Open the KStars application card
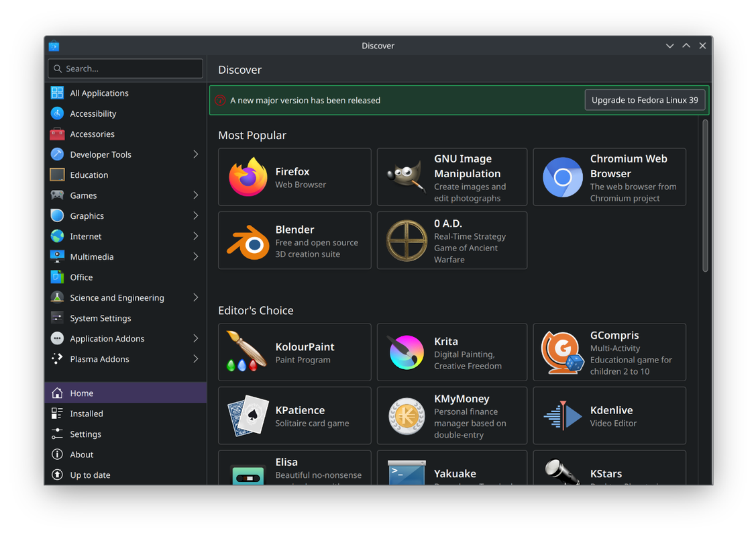756x537 pixels. (609, 467)
